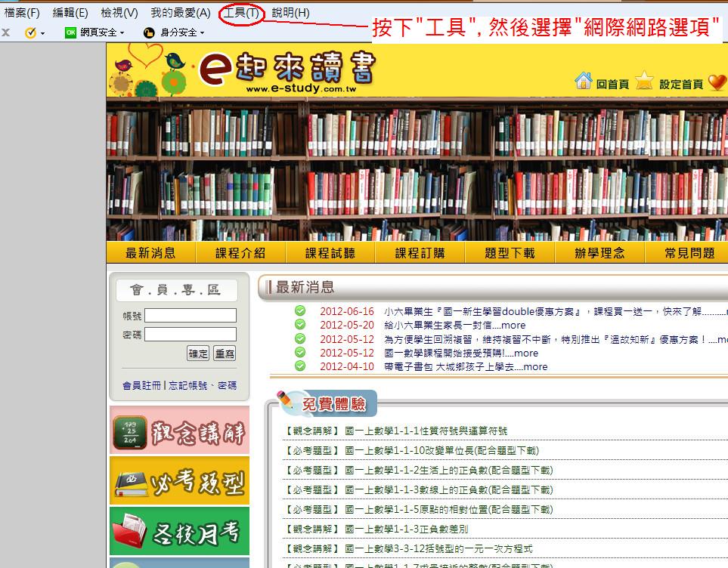Image resolution: width=728 pixels, height=568 pixels.
Task: Click the toolbar close X icon
Action: click(5, 32)
